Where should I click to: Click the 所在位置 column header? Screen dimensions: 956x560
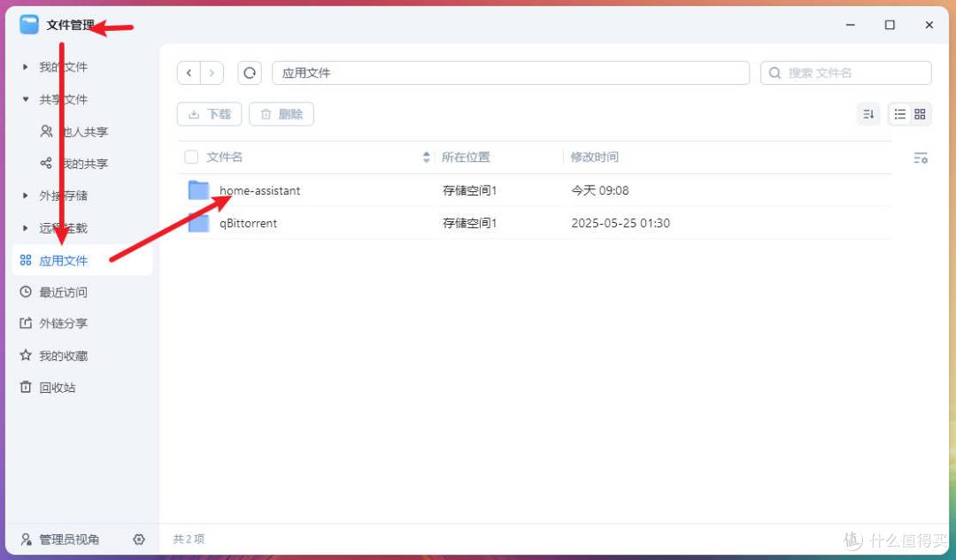(x=466, y=157)
